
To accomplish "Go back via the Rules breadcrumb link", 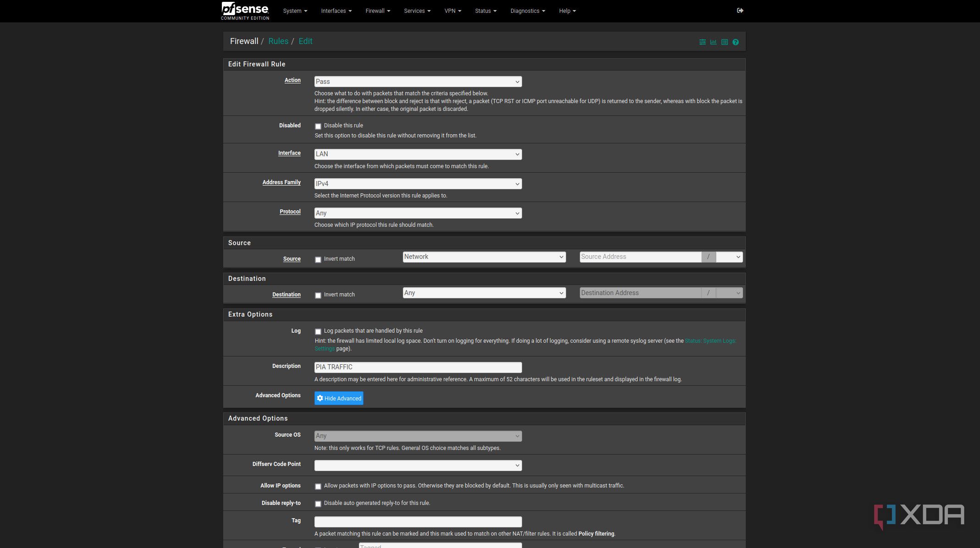I will click(278, 41).
